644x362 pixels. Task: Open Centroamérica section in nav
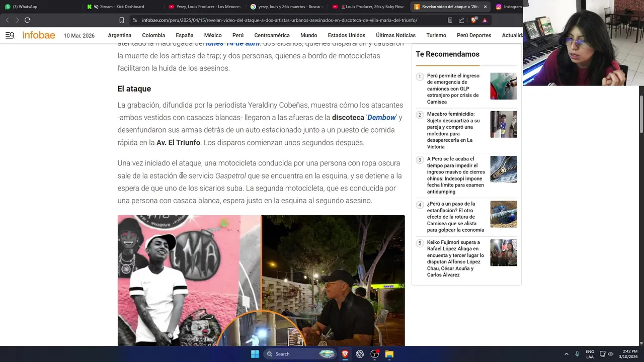[x=272, y=35]
